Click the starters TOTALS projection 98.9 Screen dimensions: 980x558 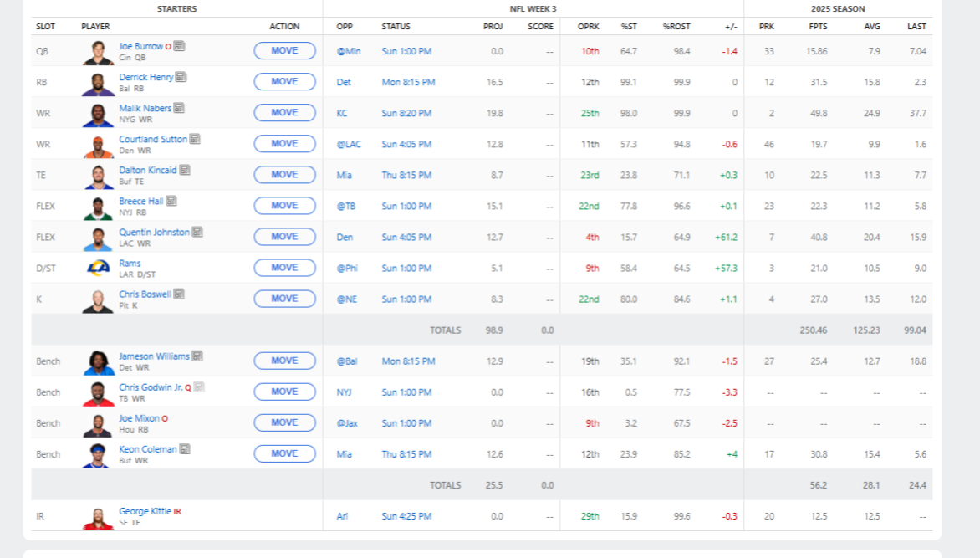click(494, 330)
